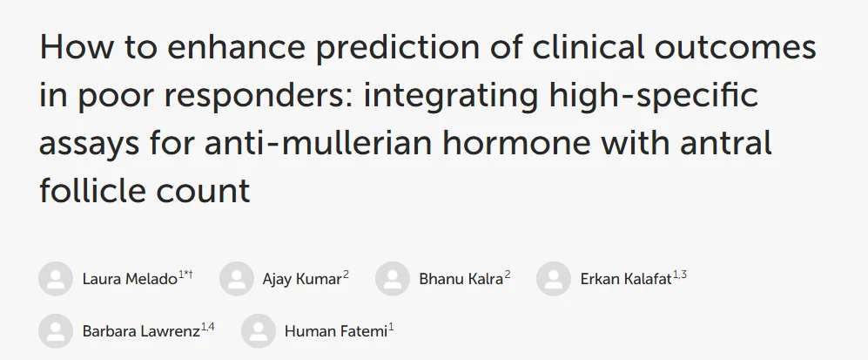The image size is (868, 360).
Task: Click affiliation superscript 1 after Human Fatemi
Action: coord(392,327)
